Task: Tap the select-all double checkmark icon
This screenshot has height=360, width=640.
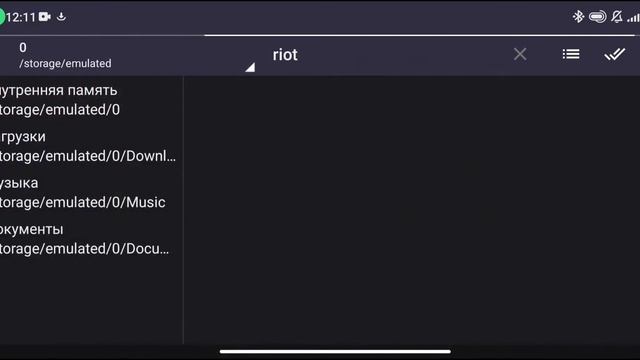Action: 615,54
